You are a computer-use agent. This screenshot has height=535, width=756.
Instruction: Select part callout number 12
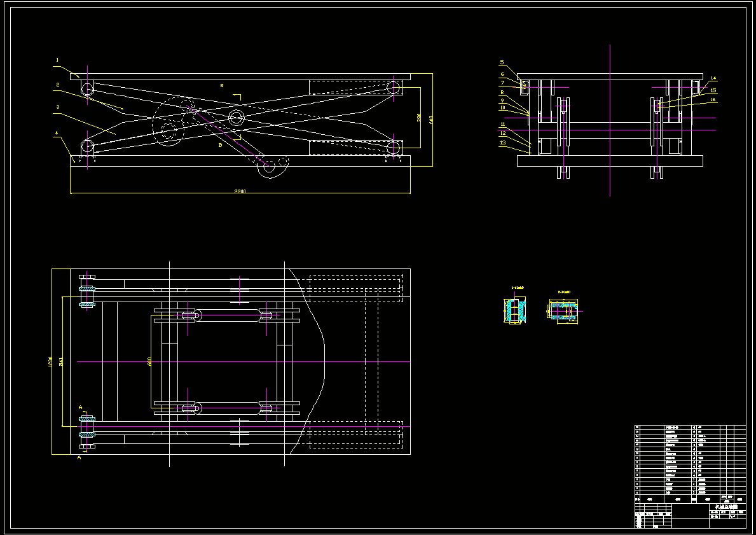pyautogui.click(x=503, y=133)
